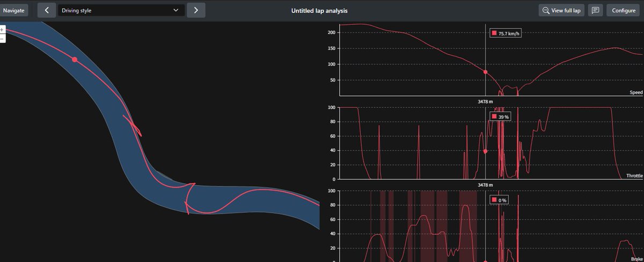Open the comments speech bubble icon
The height and width of the screenshot is (262, 644).
tap(595, 10)
